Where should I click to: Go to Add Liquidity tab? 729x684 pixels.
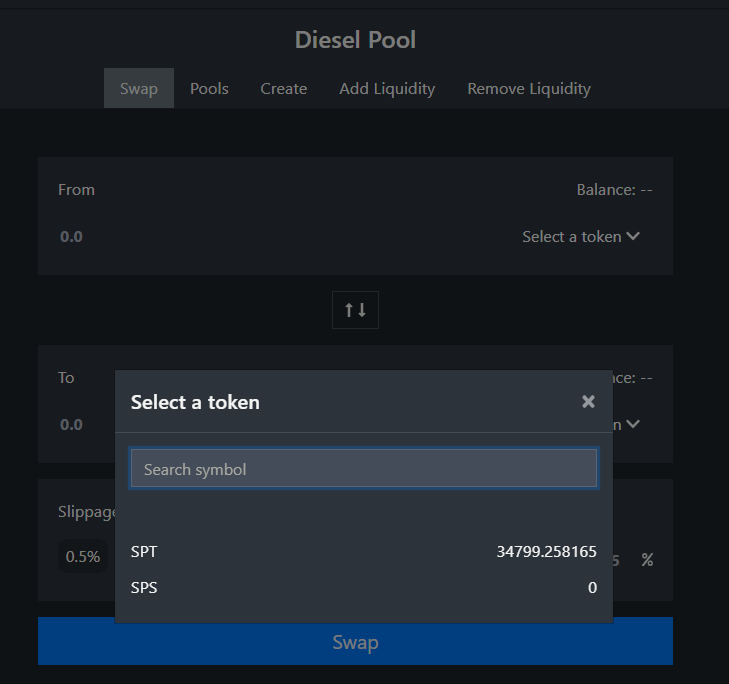tap(387, 88)
